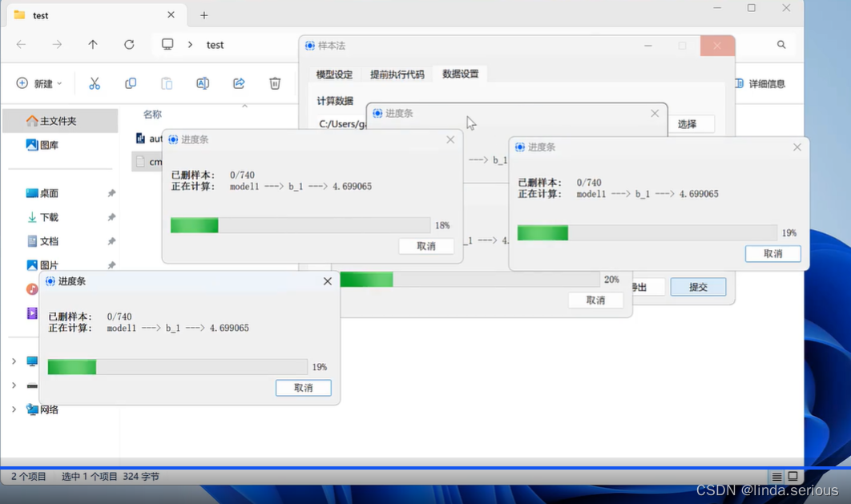Viewport: 851px width, 504px height.
Task: Click the 18% green progress bar
Action: coord(300,225)
